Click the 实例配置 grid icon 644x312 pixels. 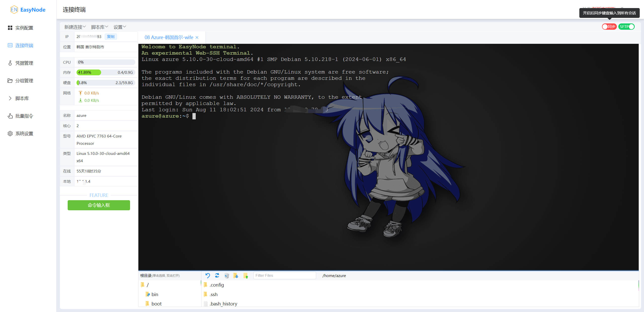(10, 28)
